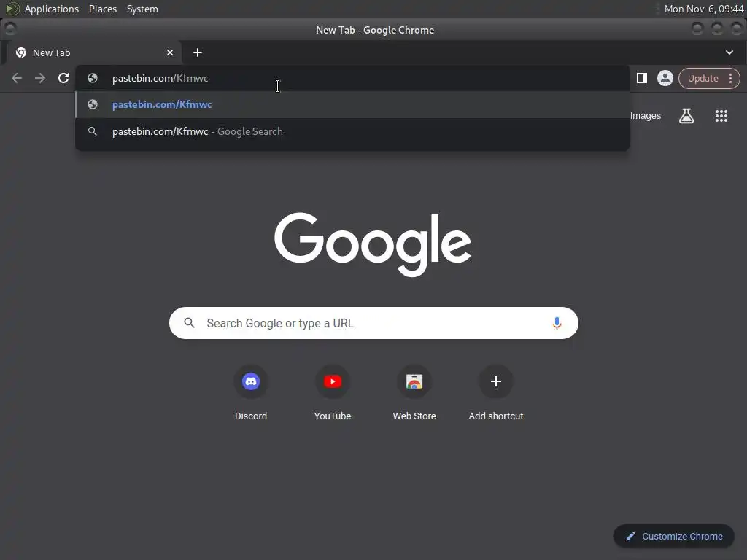Viewport: 747px width, 560px height.
Task: Open the Chrome profile avatar
Action: click(x=665, y=78)
